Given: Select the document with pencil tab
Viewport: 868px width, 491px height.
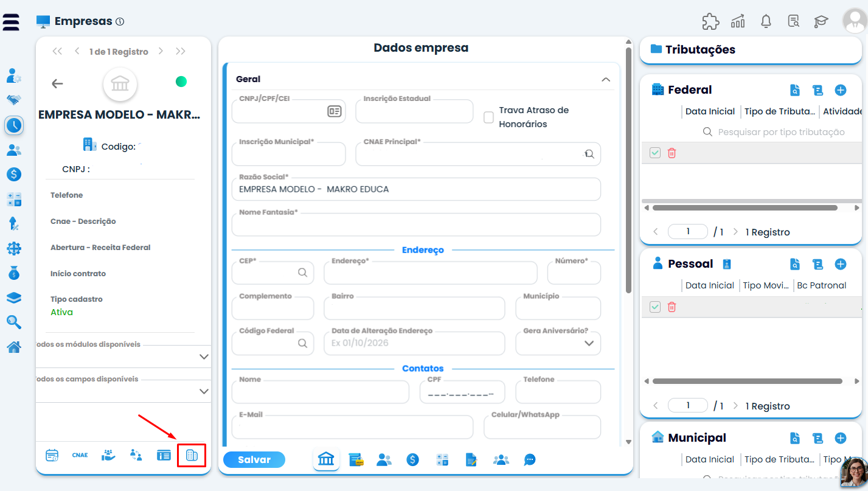Looking at the screenshot, I should [x=471, y=460].
